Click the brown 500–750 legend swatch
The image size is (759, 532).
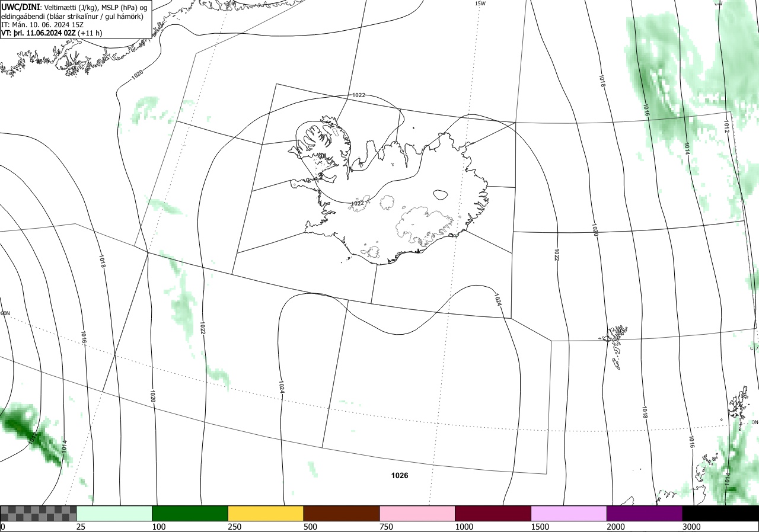[x=342, y=513]
